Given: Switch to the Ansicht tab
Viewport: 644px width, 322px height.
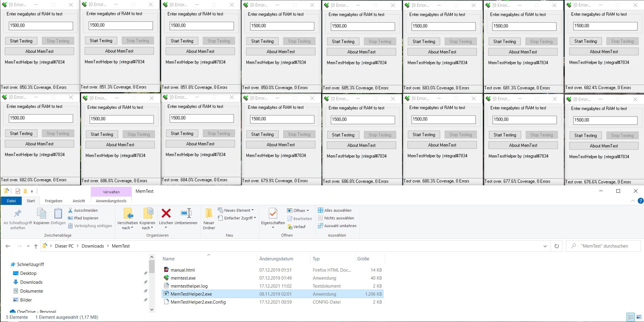Looking at the screenshot, I should click(79, 201).
